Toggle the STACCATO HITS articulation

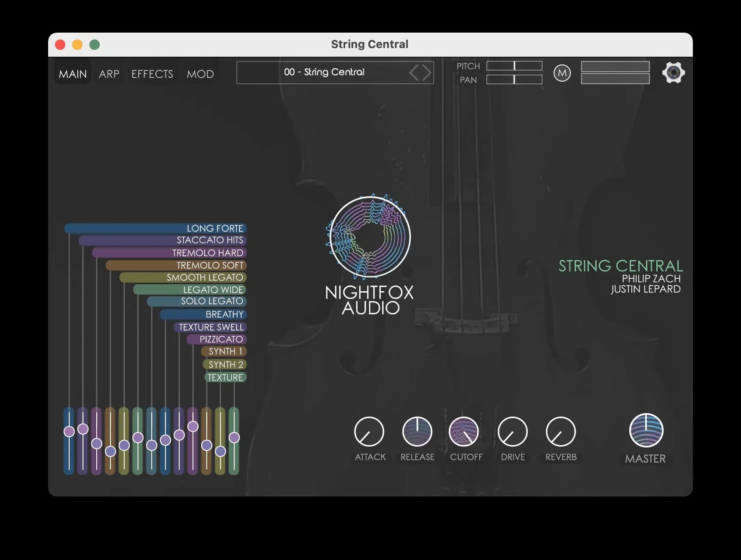pos(211,240)
